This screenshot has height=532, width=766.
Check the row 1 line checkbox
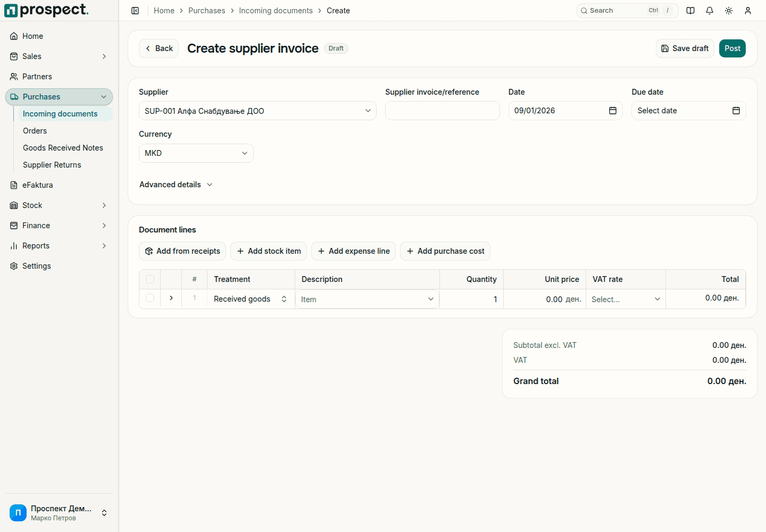[150, 298]
